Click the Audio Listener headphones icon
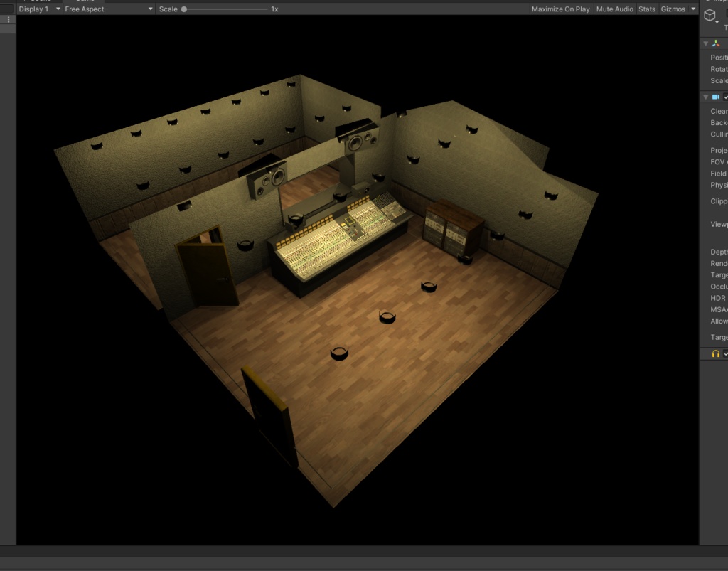This screenshot has height=571, width=728. [715, 353]
